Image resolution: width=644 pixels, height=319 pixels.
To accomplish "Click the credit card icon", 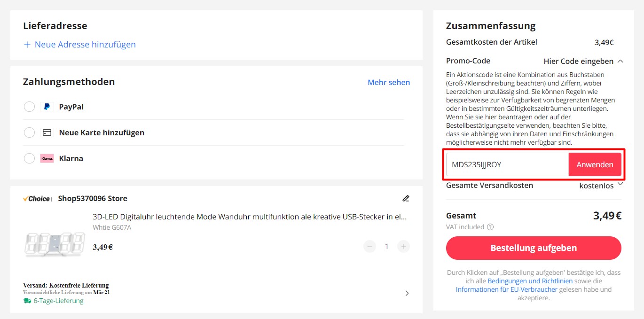I will [47, 132].
